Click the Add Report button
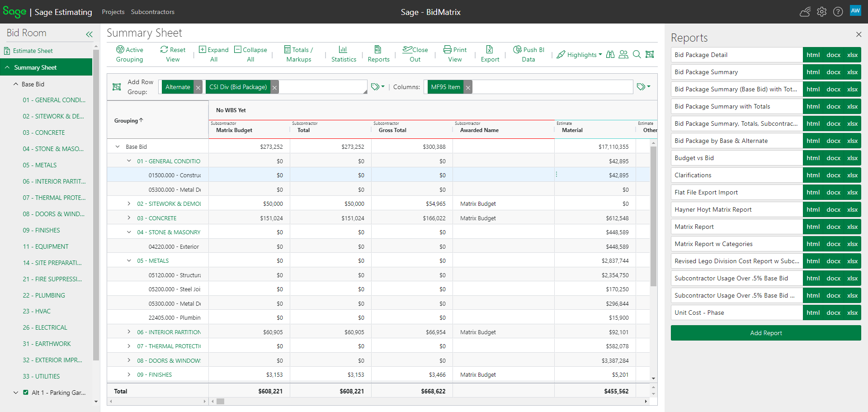Screen dimensions: 868x412 765,333
